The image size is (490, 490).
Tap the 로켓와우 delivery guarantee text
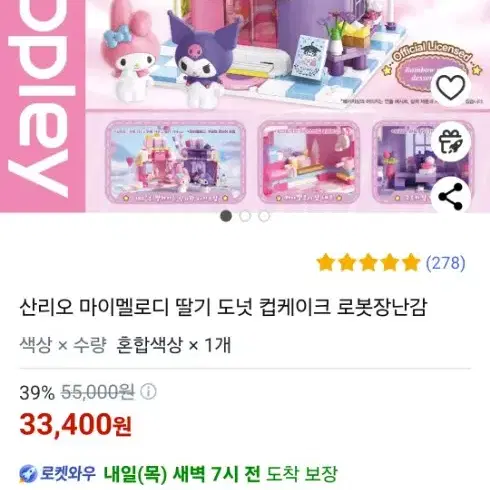pyautogui.click(x=178, y=474)
